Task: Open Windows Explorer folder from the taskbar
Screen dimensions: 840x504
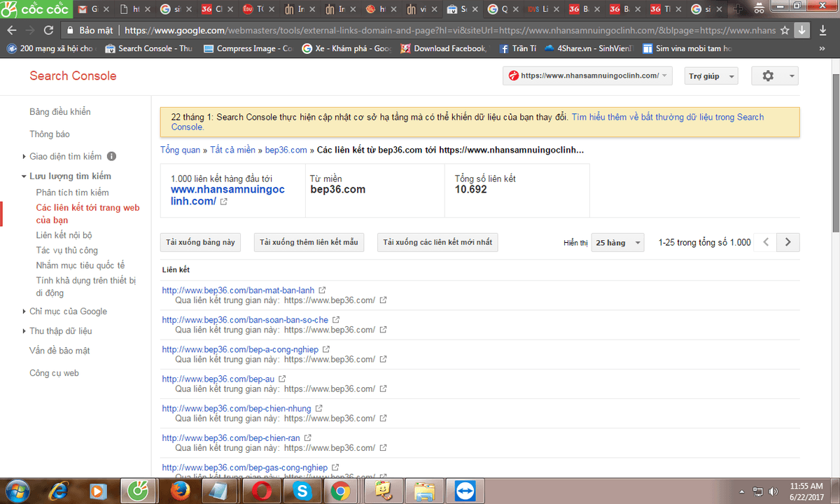Action: click(x=423, y=491)
